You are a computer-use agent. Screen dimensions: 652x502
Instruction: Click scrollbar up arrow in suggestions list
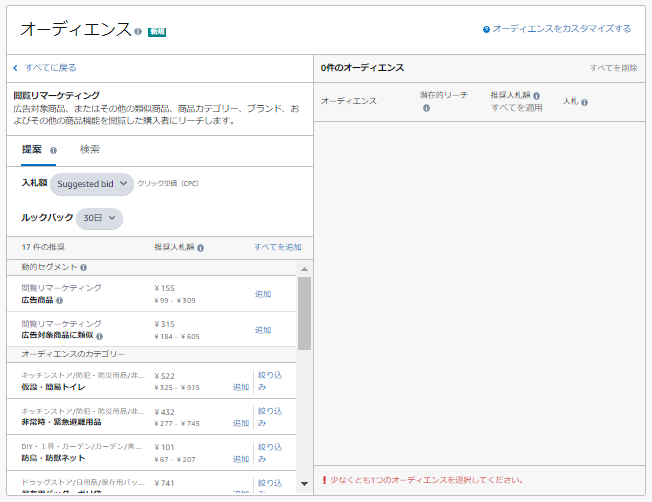304,269
